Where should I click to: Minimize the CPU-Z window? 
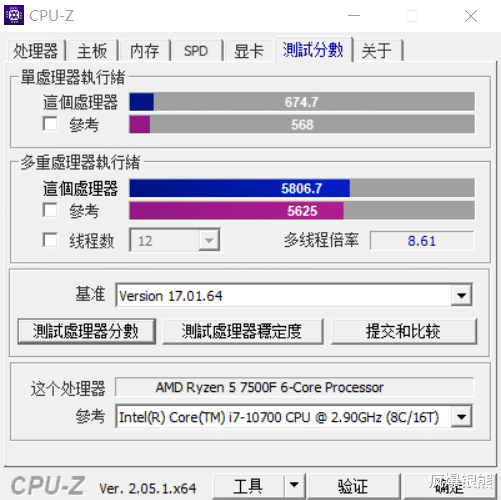[354, 16]
